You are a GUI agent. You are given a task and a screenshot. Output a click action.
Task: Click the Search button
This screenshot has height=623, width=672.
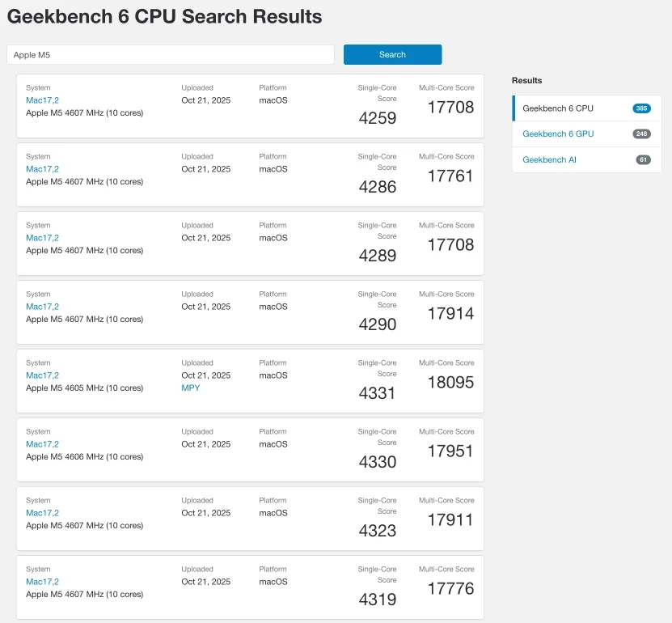[x=392, y=54]
